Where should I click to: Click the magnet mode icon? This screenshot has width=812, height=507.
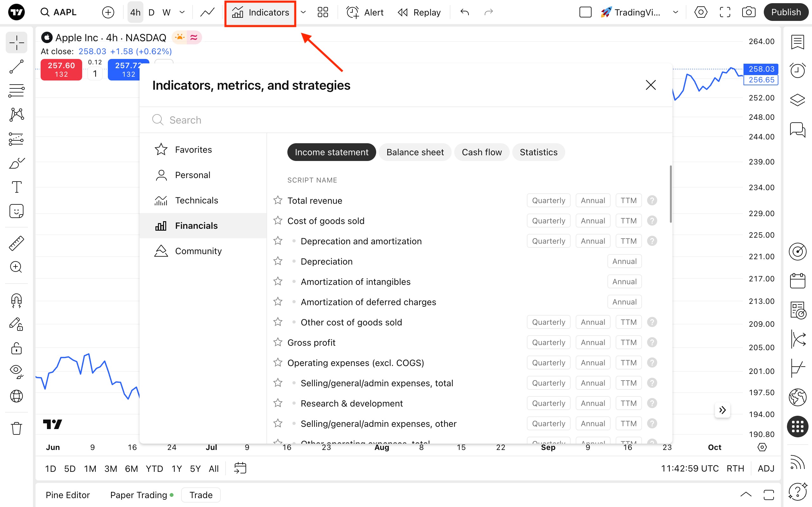coord(16,300)
